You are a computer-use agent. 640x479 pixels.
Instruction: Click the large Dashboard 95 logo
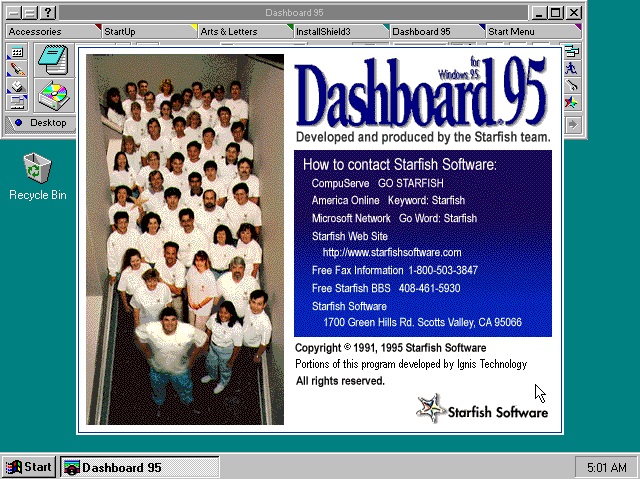coord(420,92)
